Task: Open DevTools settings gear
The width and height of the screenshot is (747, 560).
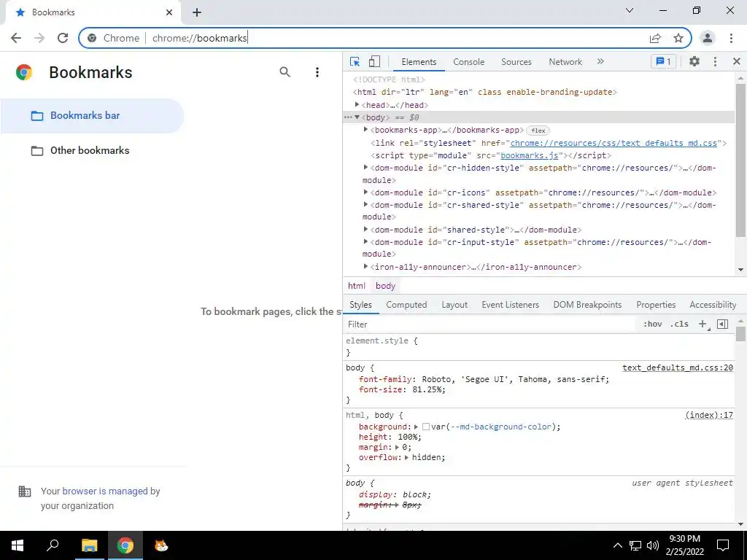Action: click(694, 61)
